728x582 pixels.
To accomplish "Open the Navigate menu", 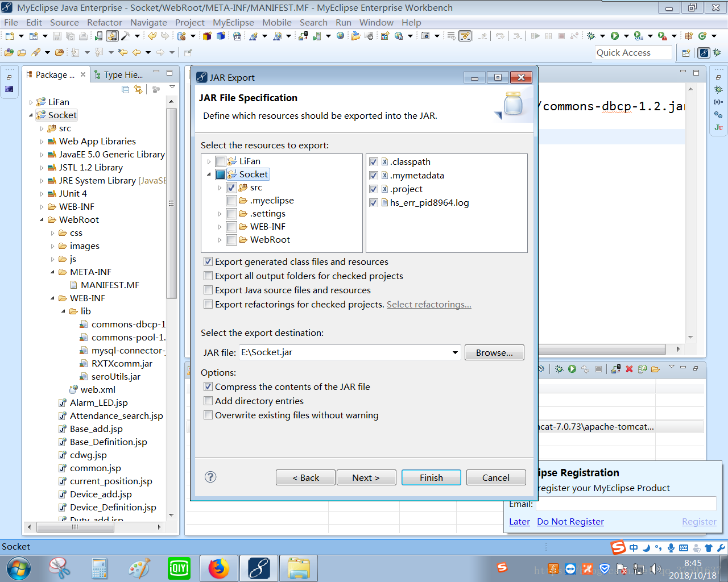I will (148, 23).
